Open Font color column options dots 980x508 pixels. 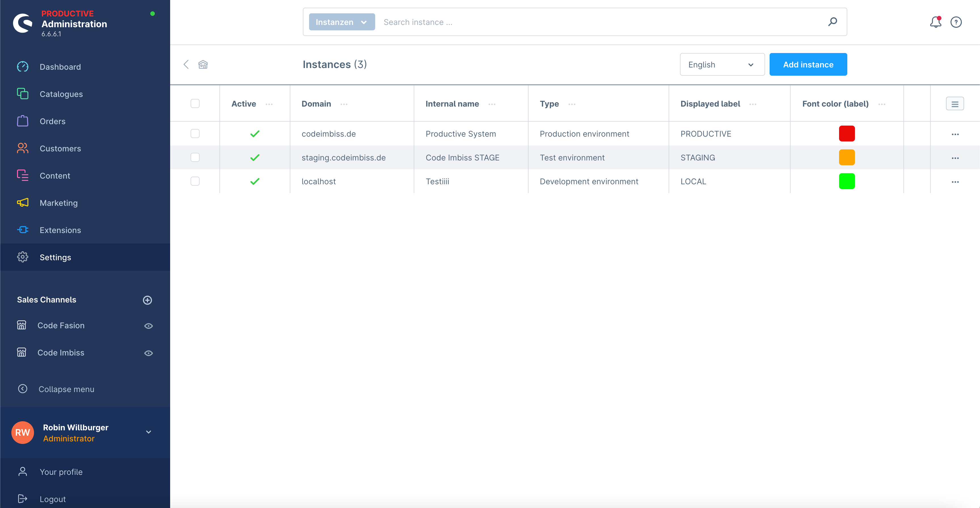point(882,104)
